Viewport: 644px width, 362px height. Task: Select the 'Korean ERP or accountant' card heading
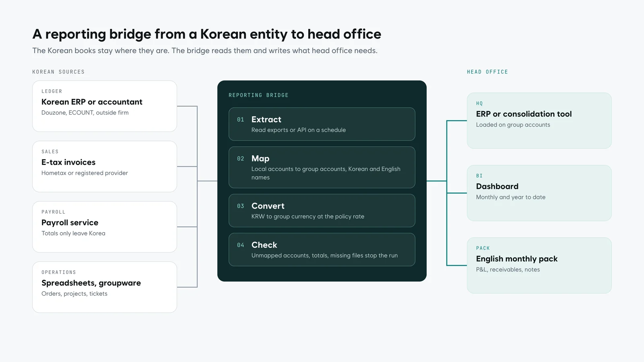point(92,102)
